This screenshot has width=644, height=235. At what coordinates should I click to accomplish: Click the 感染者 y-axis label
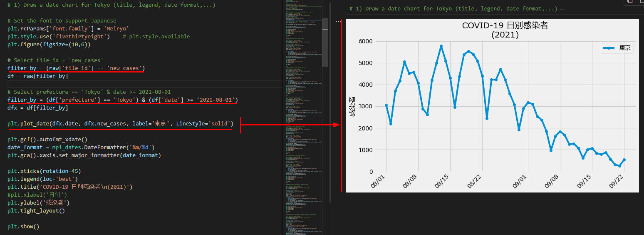pos(352,106)
